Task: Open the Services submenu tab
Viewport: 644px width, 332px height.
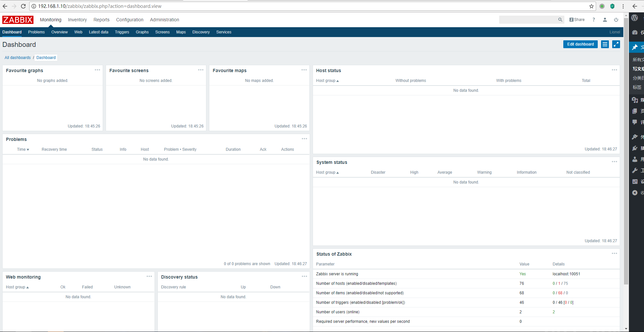Action: 224,32
